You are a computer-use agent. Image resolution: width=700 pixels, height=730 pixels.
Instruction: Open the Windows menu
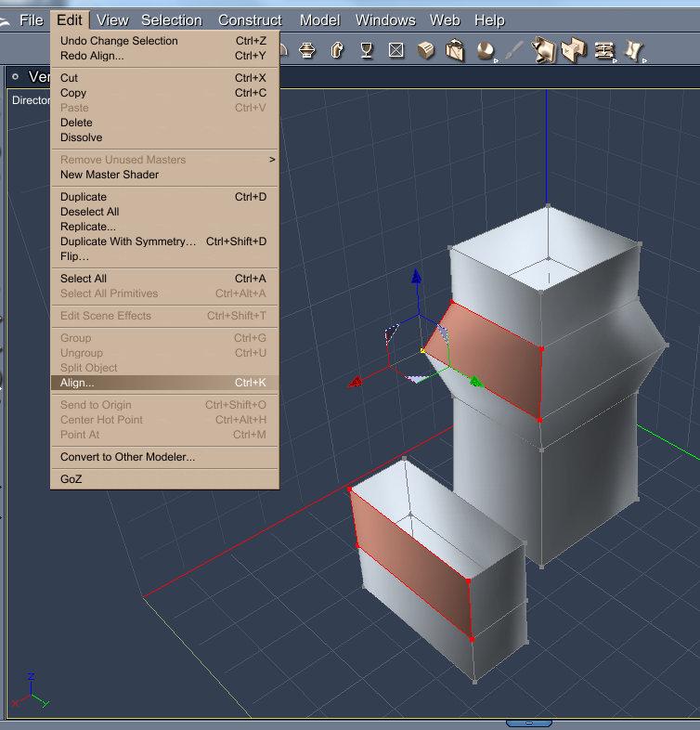click(x=385, y=20)
